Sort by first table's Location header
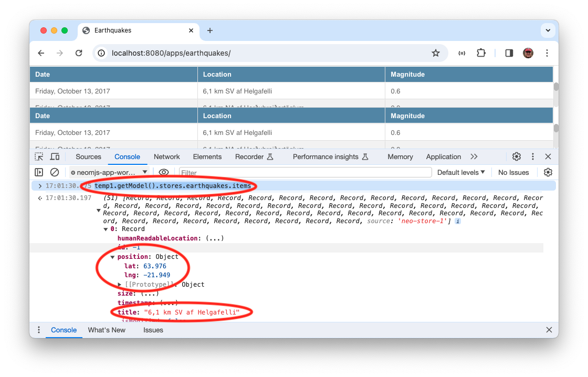The width and height of the screenshot is (588, 377). pyautogui.click(x=291, y=74)
